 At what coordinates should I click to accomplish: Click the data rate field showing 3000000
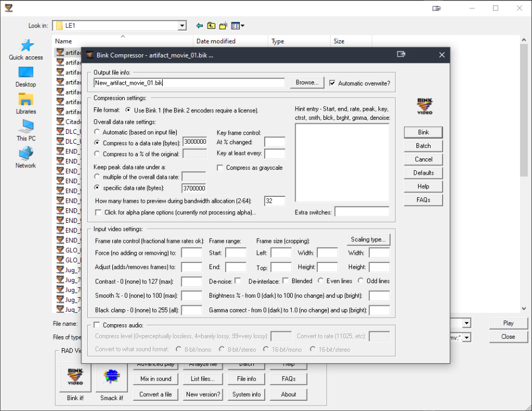[x=195, y=142]
